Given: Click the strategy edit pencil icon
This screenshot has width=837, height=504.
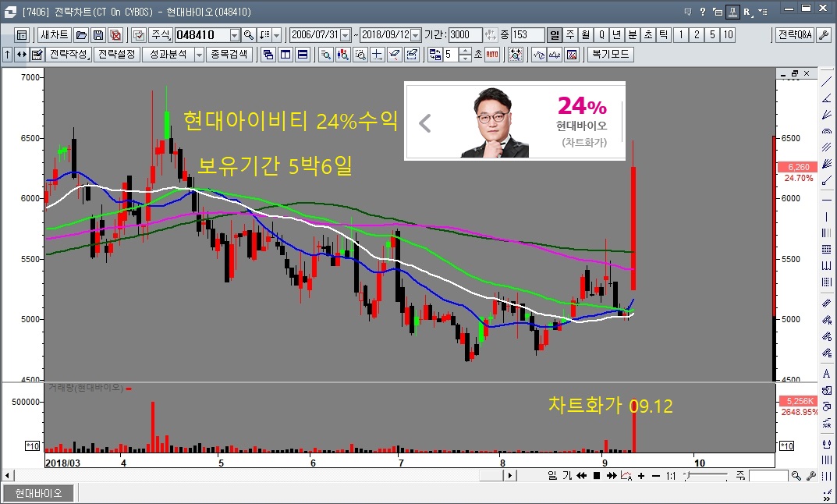Looking at the screenshot, I should pyautogui.click(x=37, y=55).
